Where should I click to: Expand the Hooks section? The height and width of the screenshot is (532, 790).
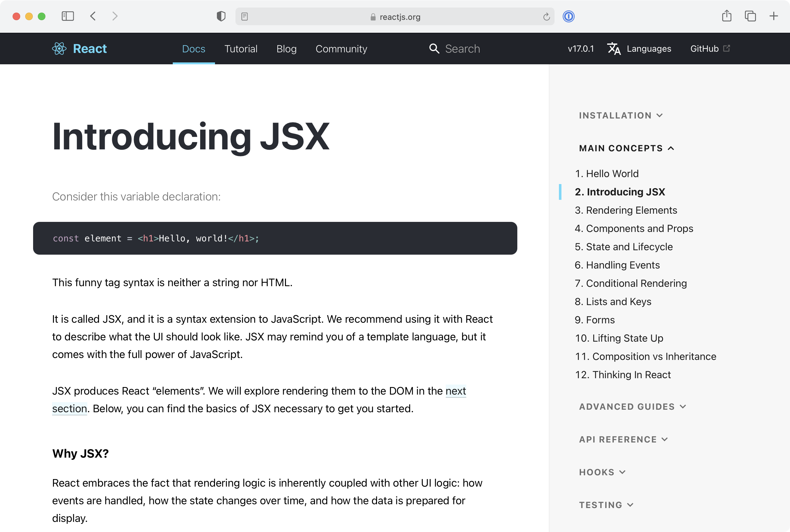602,472
